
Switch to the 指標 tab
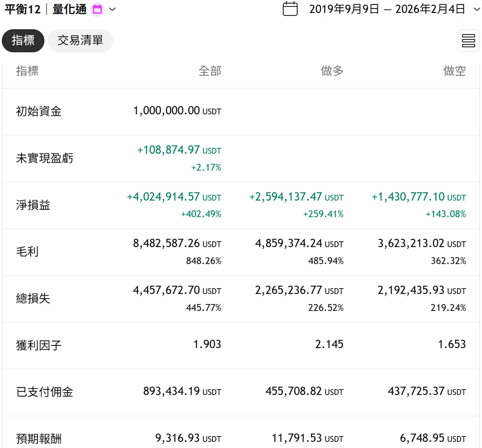[23, 40]
